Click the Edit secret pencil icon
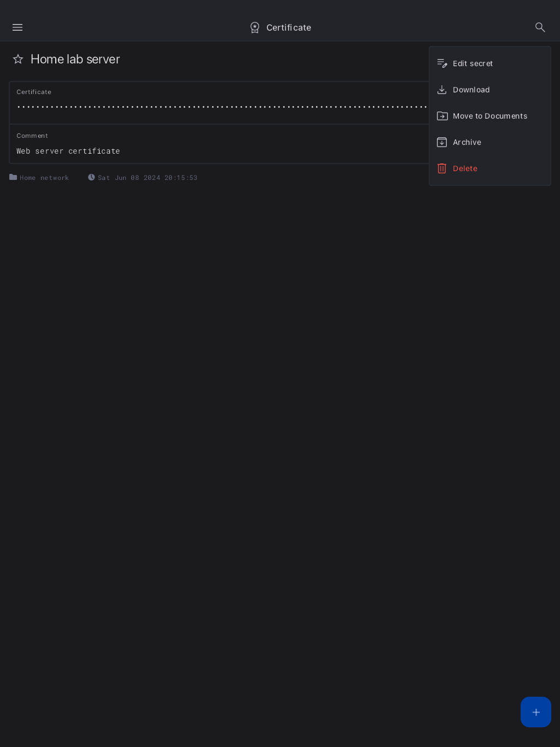This screenshot has width=560, height=747. point(442,63)
